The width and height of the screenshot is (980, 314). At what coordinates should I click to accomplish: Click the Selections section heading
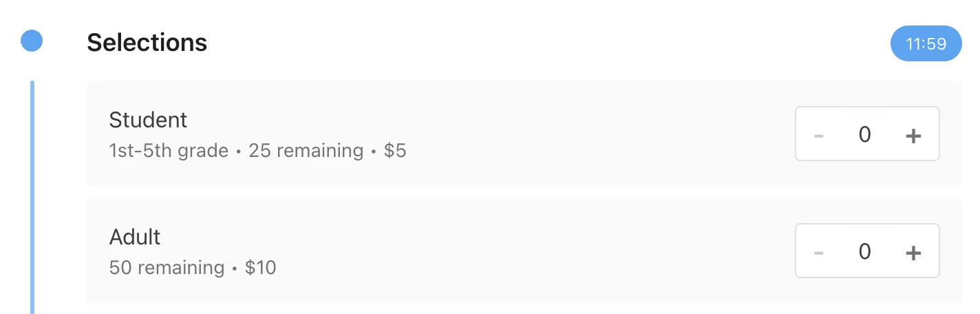coord(147,43)
